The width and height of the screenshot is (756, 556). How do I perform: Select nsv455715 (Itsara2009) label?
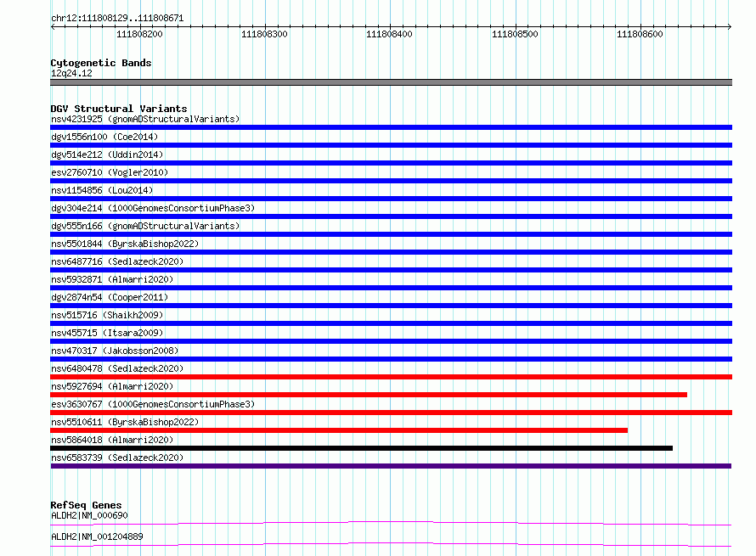point(107,333)
